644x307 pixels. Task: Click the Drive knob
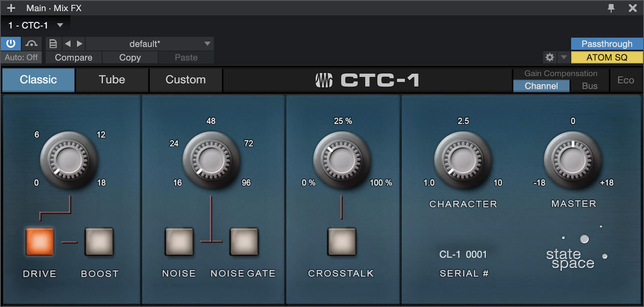pyautogui.click(x=68, y=160)
